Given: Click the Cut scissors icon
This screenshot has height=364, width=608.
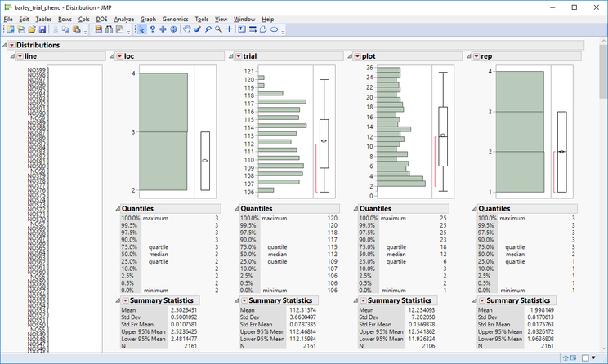Looking at the screenshot, I should tap(56, 29).
